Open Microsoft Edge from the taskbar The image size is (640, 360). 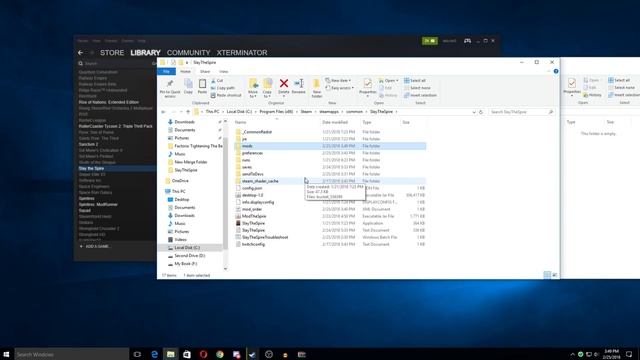154,354
